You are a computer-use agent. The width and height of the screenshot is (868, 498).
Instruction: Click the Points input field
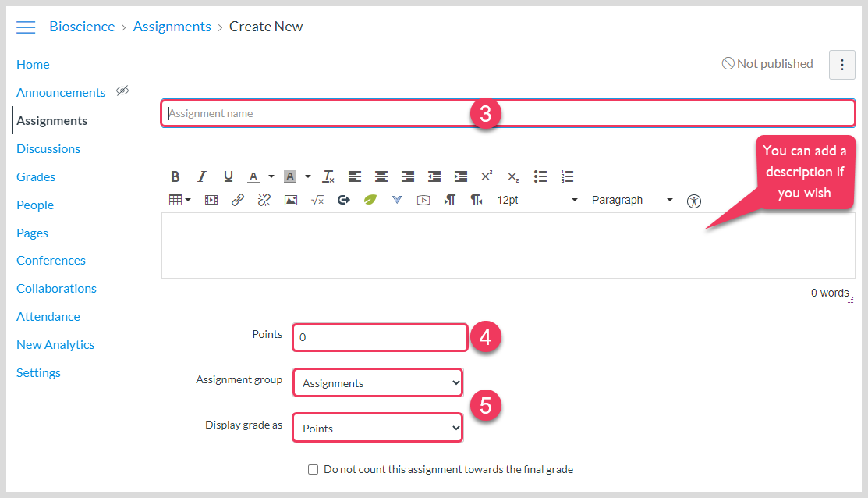pyautogui.click(x=380, y=337)
